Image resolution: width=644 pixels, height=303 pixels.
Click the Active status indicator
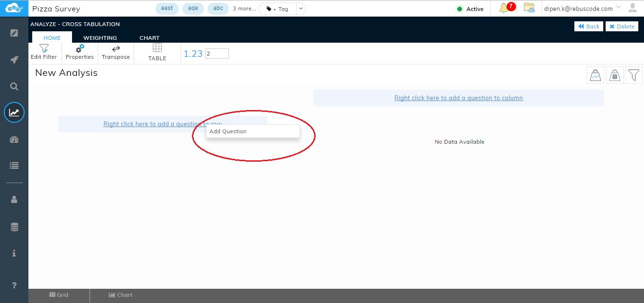[x=470, y=9]
